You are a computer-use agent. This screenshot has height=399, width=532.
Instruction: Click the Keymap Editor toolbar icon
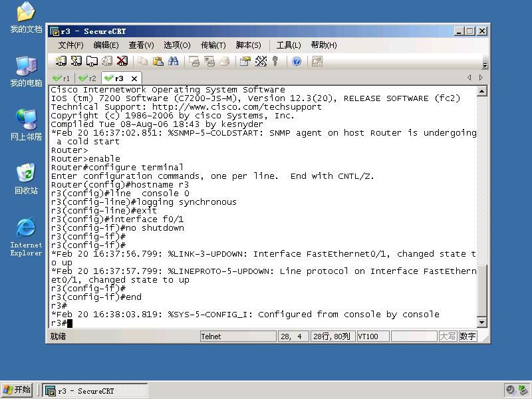[261, 61]
